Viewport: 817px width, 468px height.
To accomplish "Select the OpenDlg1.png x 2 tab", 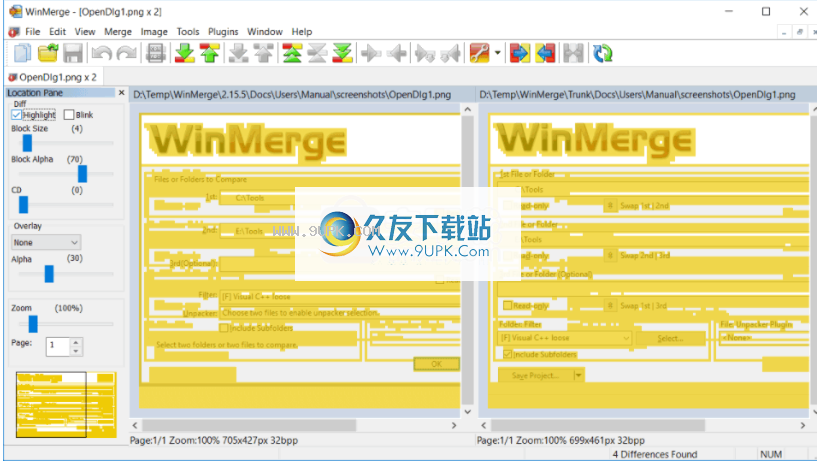I will click(x=53, y=77).
